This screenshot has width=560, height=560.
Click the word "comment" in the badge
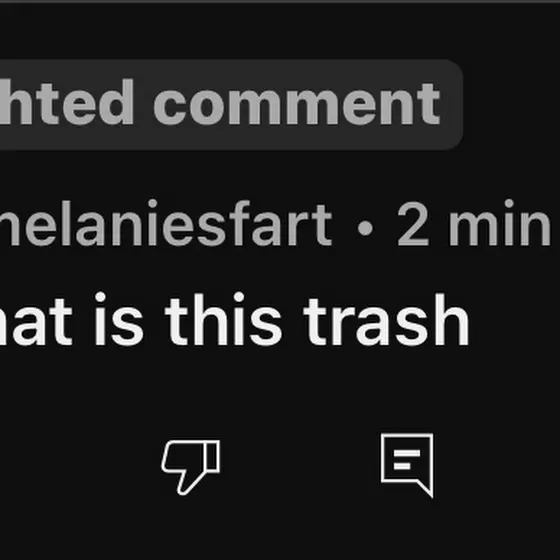pos(296,104)
